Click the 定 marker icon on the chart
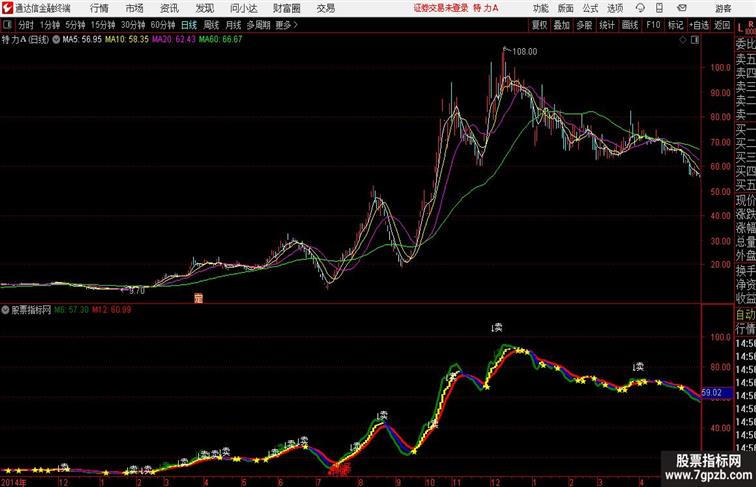 click(x=198, y=298)
